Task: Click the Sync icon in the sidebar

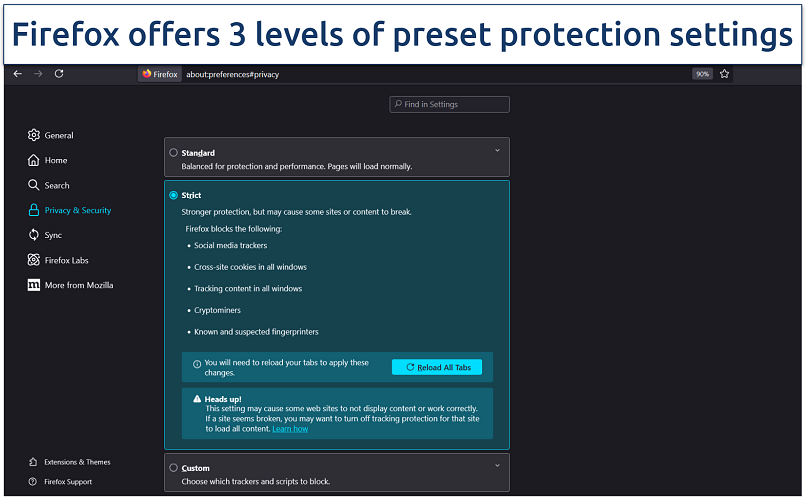Action: (x=34, y=235)
